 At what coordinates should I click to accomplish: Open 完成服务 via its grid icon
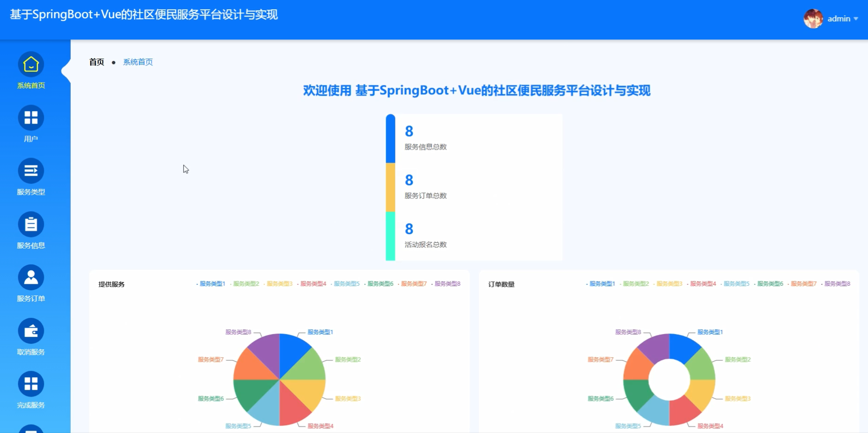[31, 384]
